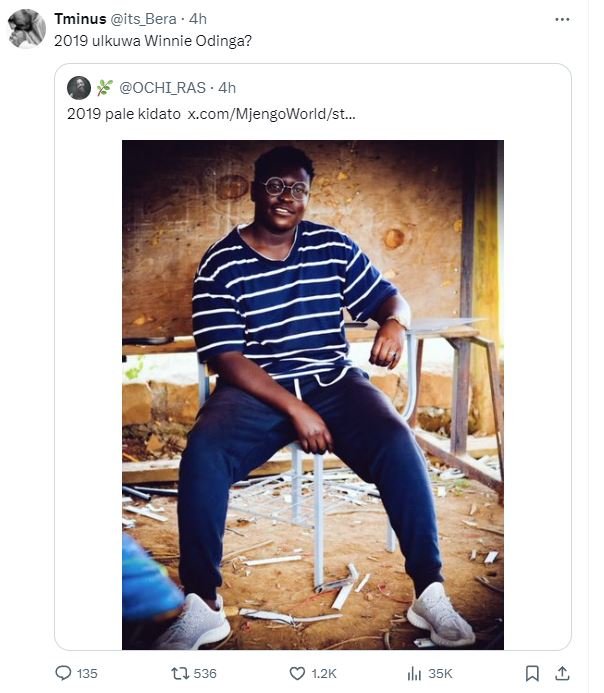
Task: Open the @OCHI_RAS handle in quoted tweet
Action: click(x=163, y=88)
